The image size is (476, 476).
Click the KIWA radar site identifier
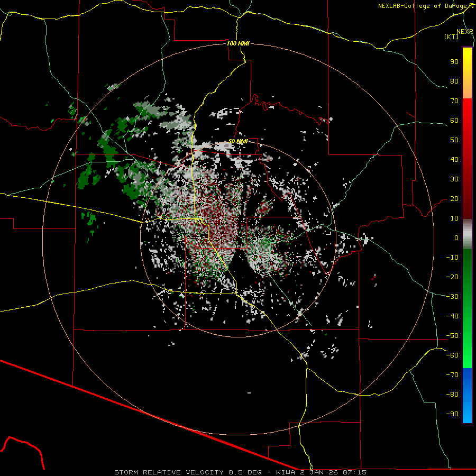tap(286, 472)
